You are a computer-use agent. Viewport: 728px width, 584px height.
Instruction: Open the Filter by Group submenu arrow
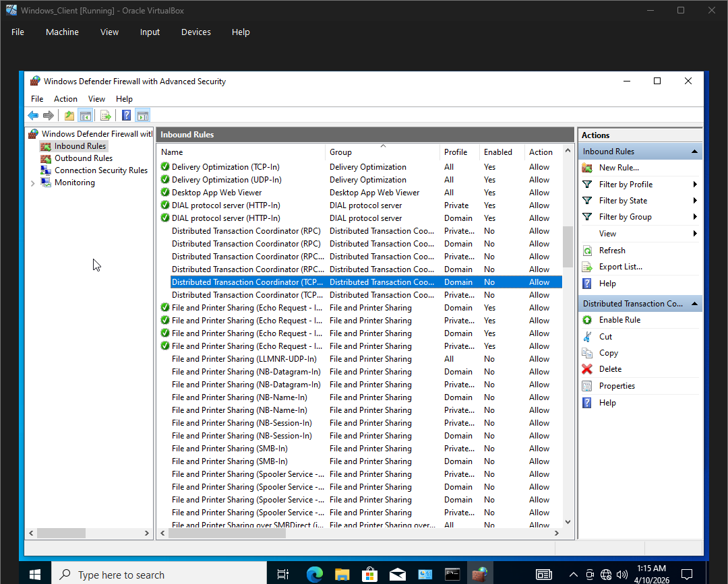[x=695, y=217]
